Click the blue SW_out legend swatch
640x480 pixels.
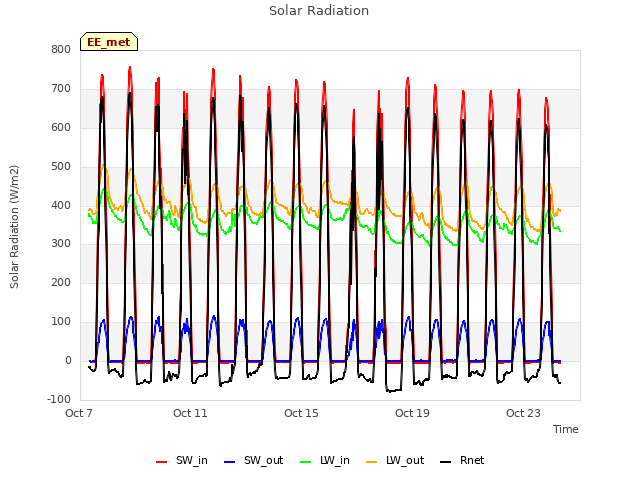pyautogui.click(x=230, y=462)
